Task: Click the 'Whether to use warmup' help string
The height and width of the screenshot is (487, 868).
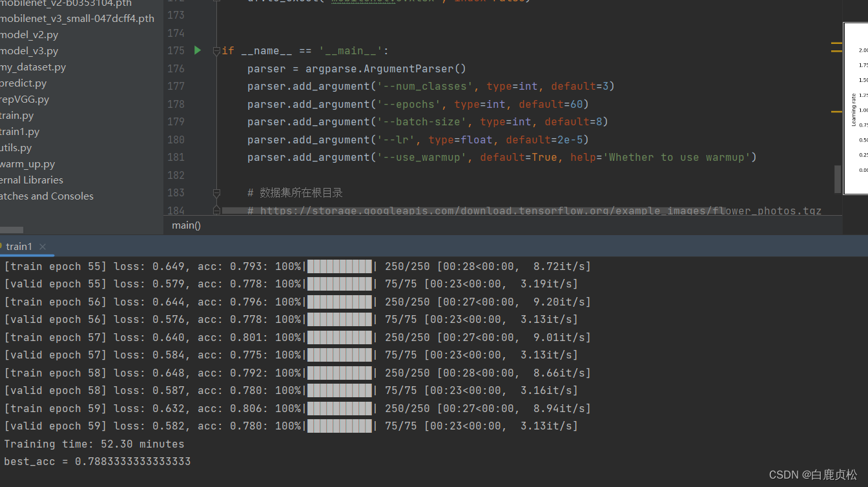Action: [x=676, y=157]
